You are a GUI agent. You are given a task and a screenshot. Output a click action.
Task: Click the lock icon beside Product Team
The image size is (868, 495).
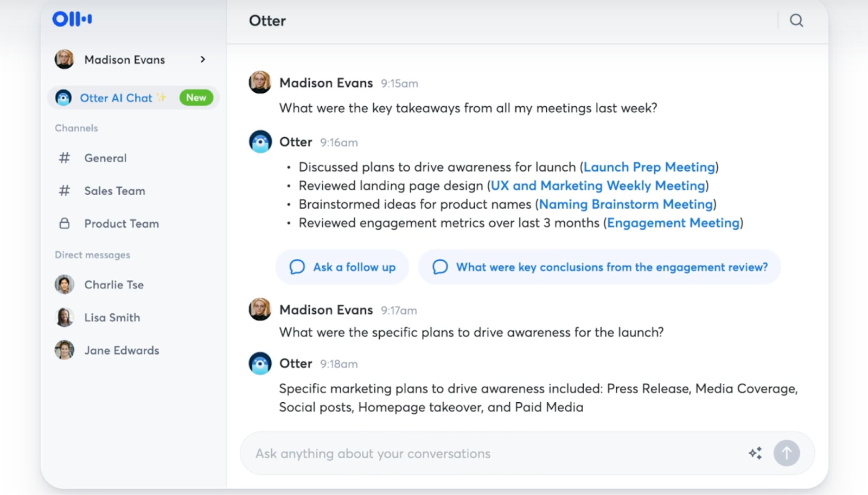[x=65, y=223]
